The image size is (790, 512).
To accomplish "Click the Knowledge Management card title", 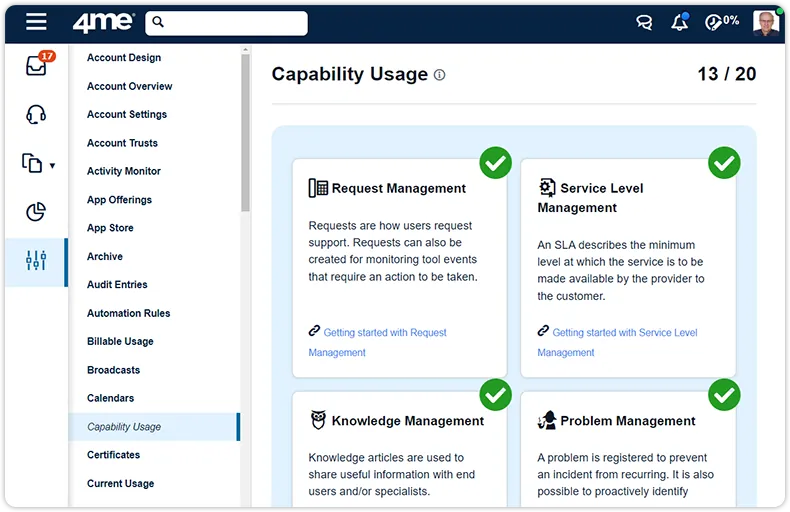I will (408, 421).
